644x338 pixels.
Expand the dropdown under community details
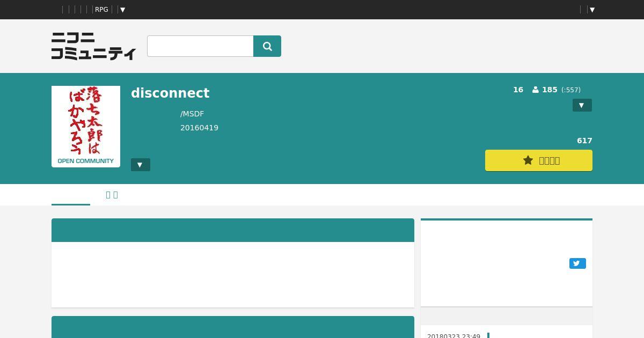coord(141,165)
